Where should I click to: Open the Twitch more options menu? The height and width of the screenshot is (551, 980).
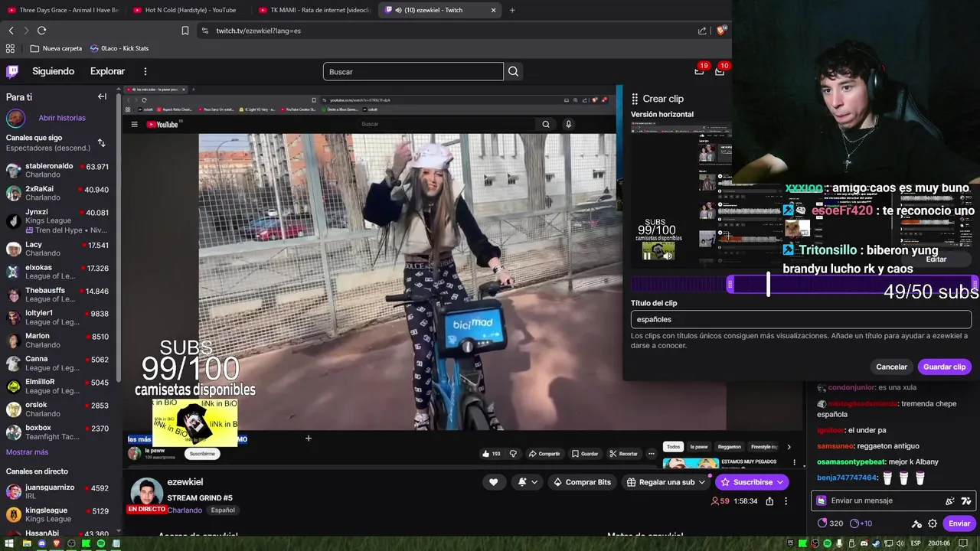145,71
